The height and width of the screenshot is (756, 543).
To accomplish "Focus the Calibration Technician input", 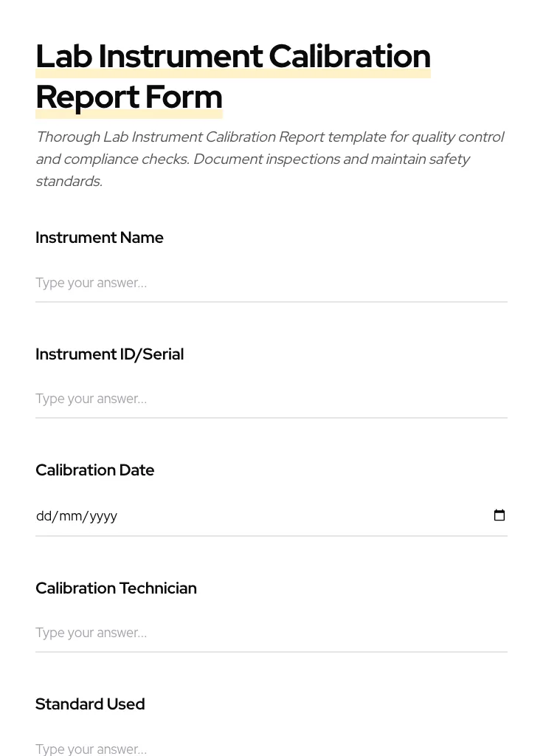I will [221, 633].
